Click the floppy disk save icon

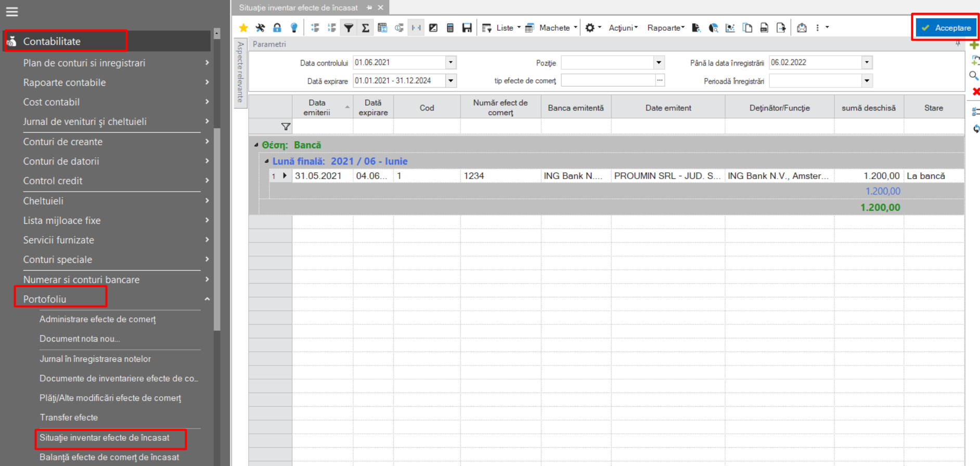(x=467, y=28)
